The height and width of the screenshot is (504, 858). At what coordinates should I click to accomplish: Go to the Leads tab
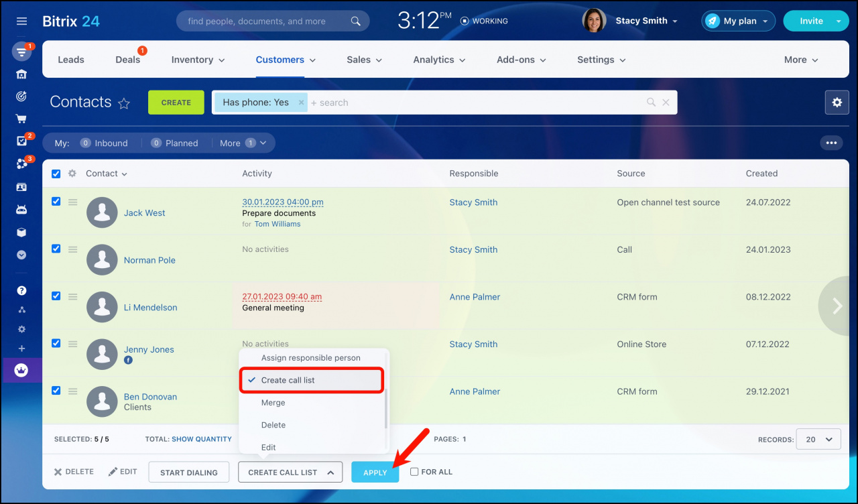(71, 60)
